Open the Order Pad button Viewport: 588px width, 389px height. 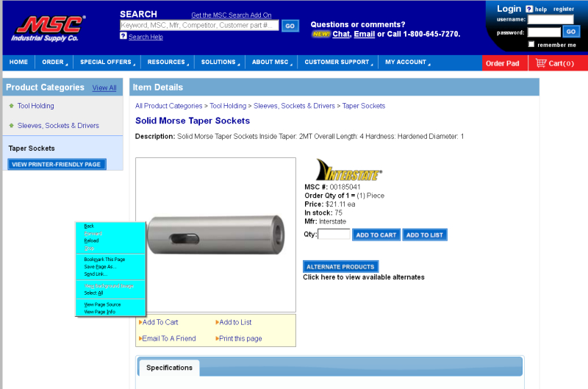(504, 63)
